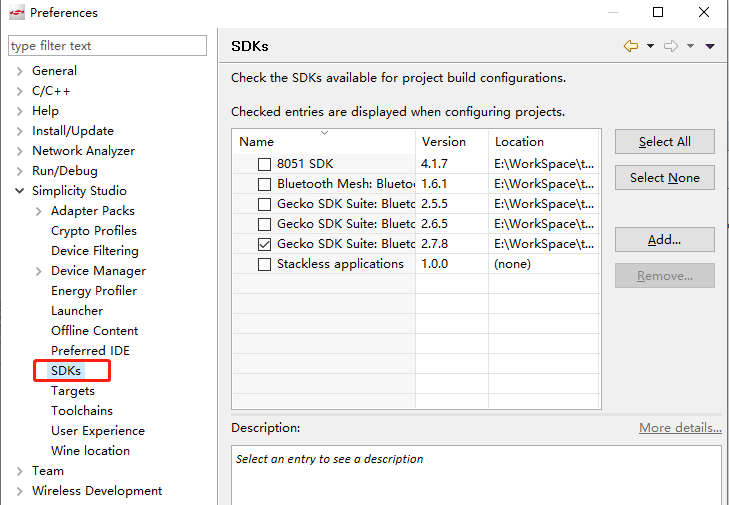729x505 pixels.
Task: Open the back history dropdown arrow
Action: pyautogui.click(x=650, y=46)
